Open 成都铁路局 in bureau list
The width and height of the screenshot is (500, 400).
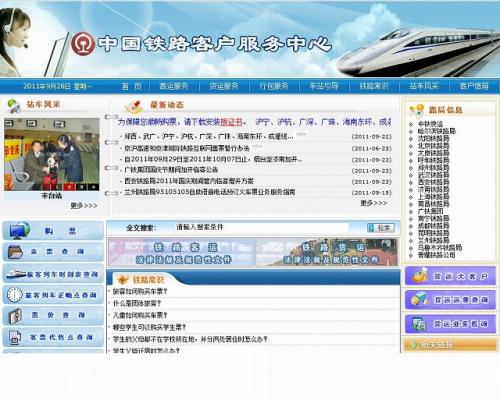pyautogui.click(x=434, y=226)
